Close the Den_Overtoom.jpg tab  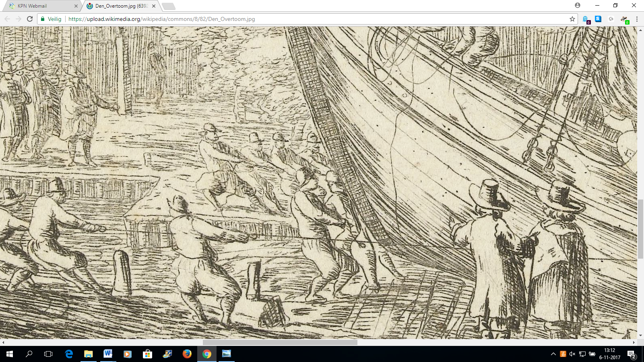pyautogui.click(x=154, y=6)
